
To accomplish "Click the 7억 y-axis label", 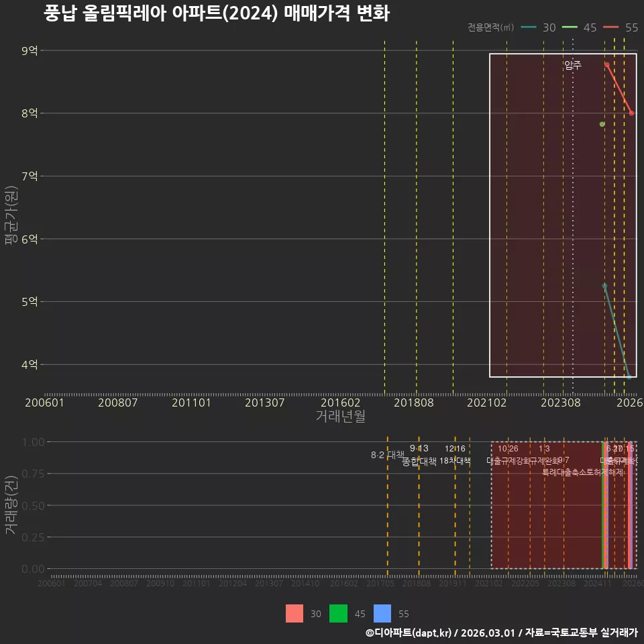I will (x=30, y=176).
